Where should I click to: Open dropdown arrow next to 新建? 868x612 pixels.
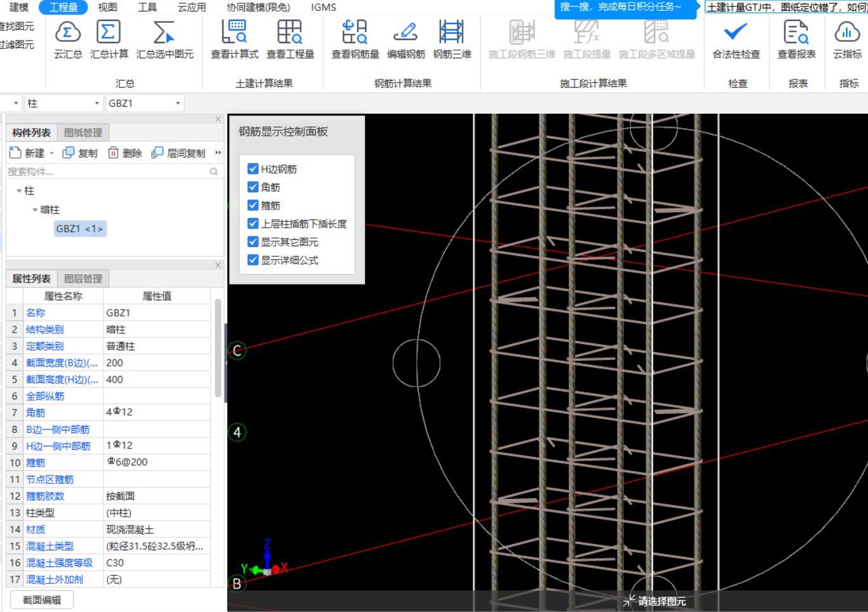click(51, 153)
